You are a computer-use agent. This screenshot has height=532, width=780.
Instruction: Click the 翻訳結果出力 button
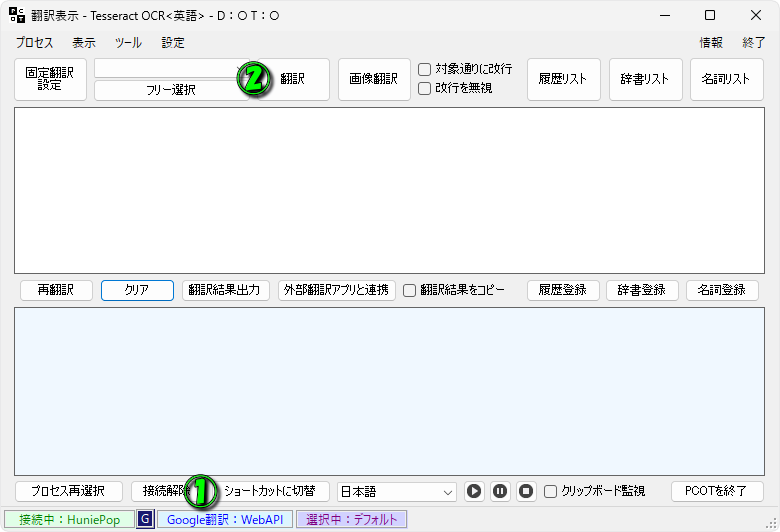(x=225, y=290)
